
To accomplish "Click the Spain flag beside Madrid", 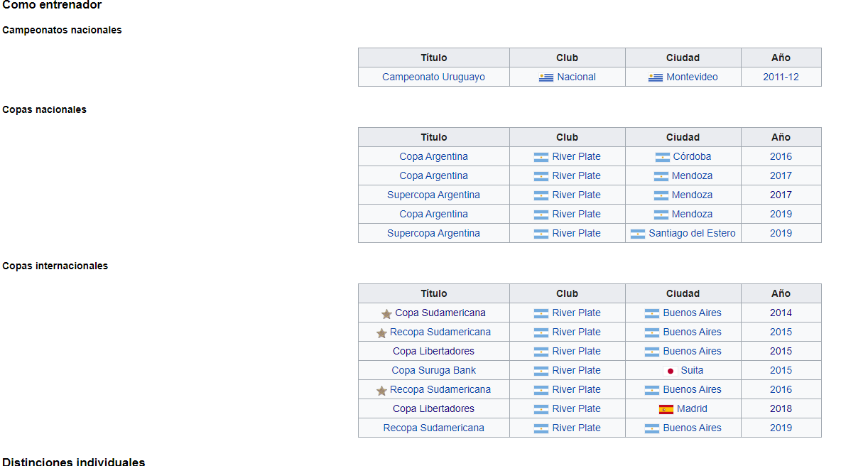I will (x=666, y=409).
